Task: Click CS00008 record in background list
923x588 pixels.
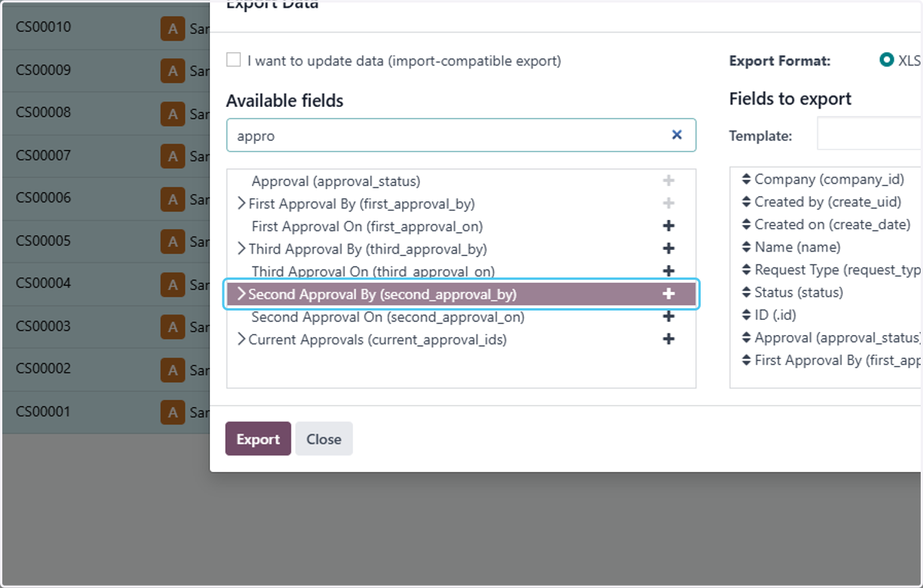Action: [43, 113]
